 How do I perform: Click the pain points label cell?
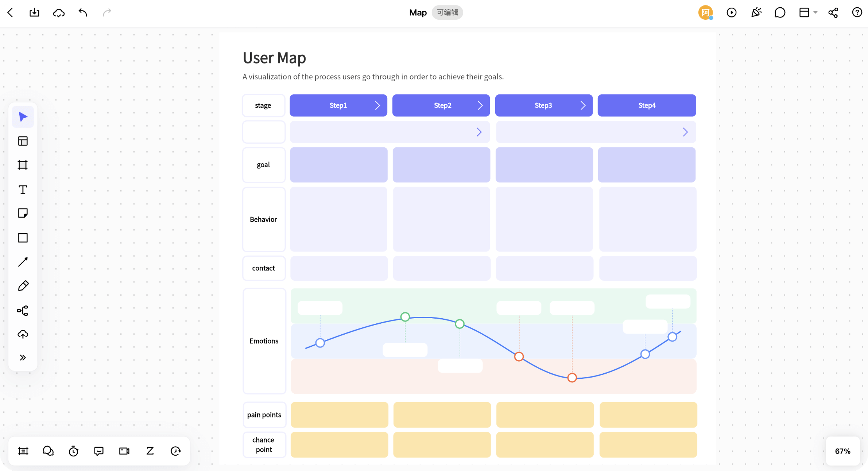264,414
